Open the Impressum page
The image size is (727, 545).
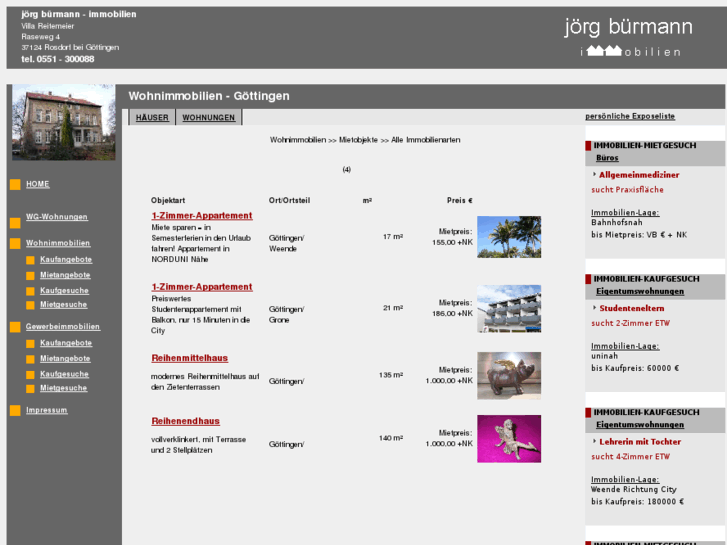[46, 410]
